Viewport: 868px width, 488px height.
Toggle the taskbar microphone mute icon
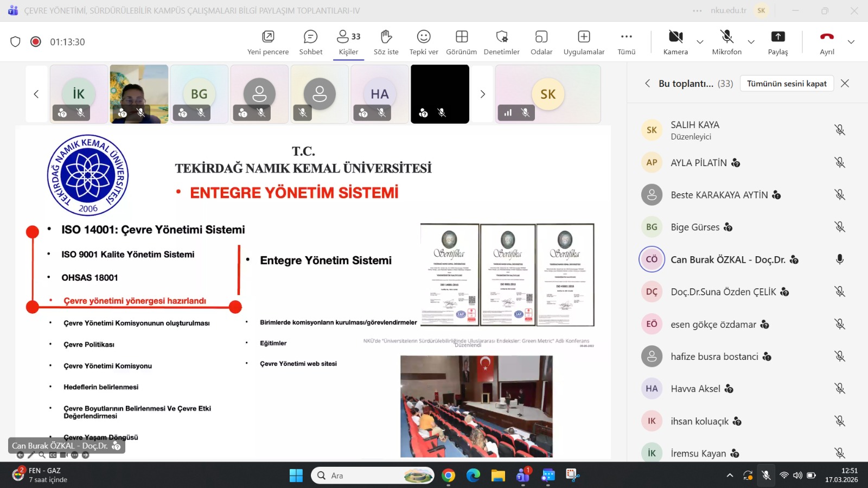[x=766, y=476]
